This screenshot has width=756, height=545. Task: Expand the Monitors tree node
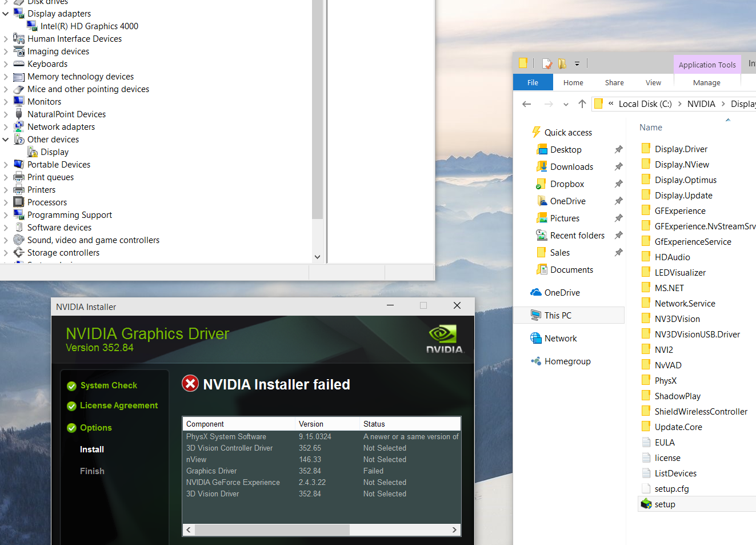6,101
